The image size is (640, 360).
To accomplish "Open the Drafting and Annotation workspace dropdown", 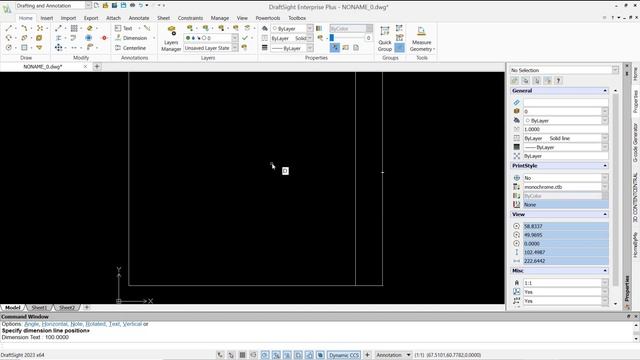I will click(x=88, y=5).
